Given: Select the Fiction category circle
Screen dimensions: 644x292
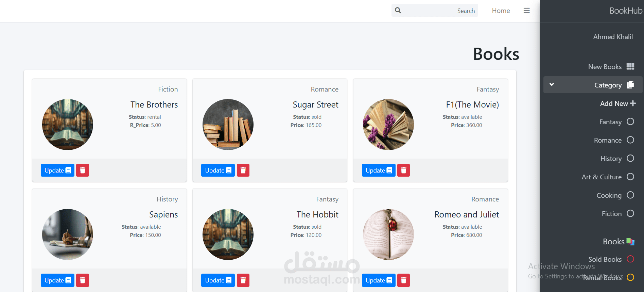Looking at the screenshot, I should (630, 213).
